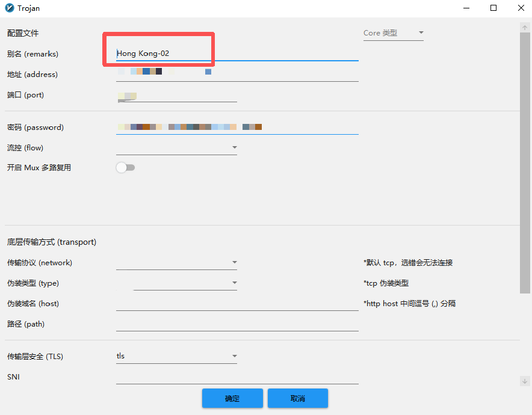Click the 取消 cancel button
The width and height of the screenshot is (532, 415).
298,398
